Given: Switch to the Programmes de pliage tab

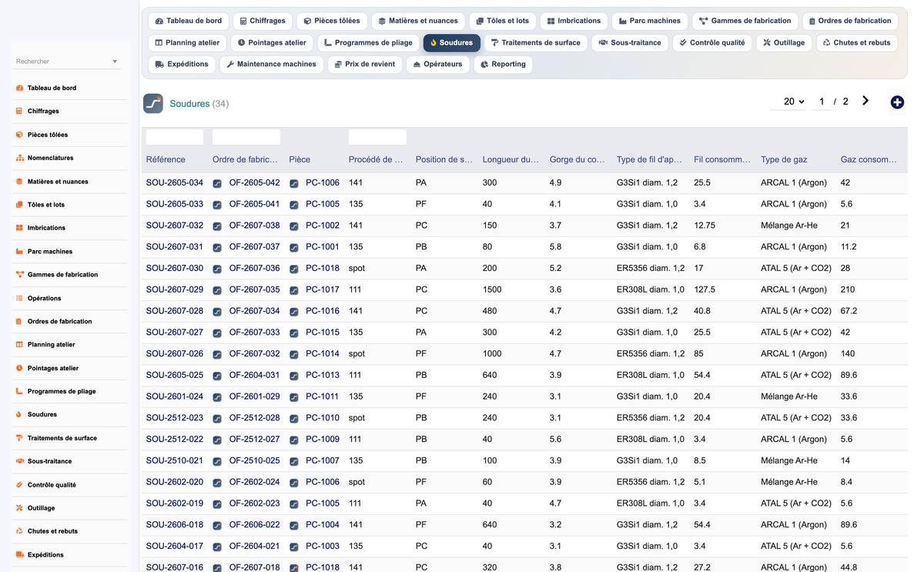Looking at the screenshot, I should click(x=369, y=42).
